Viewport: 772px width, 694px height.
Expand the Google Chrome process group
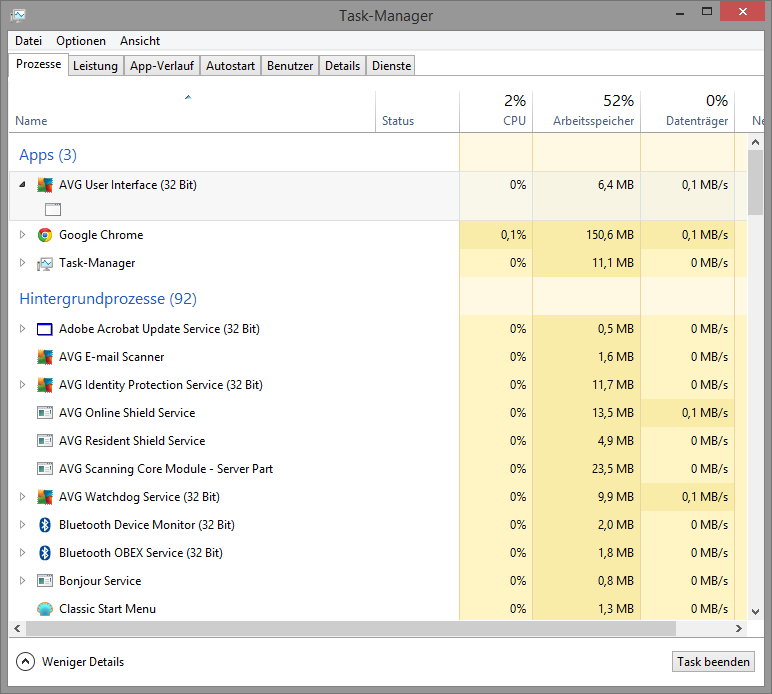point(22,235)
